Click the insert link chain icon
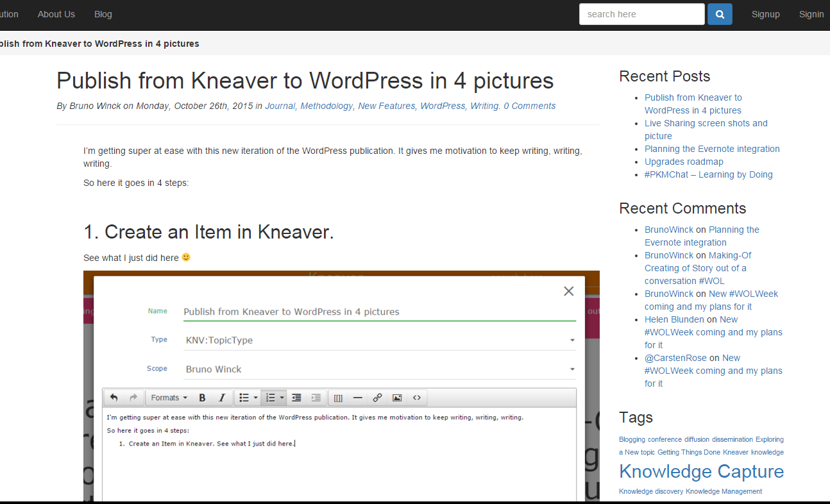This screenshot has height=504, width=830. [x=377, y=398]
